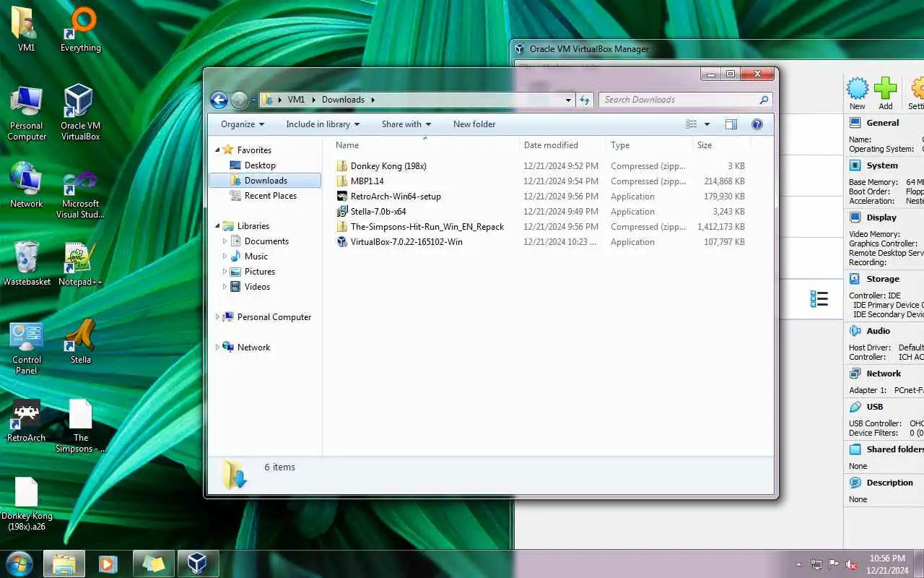The width and height of the screenshot is (924, 578).
Task: Select Personal Computer desktop icon
Action: coord(27,113)
